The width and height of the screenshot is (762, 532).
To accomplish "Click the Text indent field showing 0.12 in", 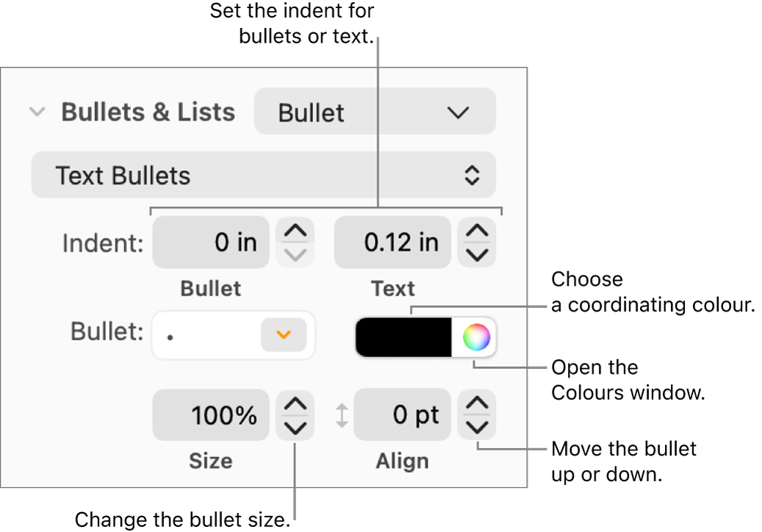I will pos(392,242).
